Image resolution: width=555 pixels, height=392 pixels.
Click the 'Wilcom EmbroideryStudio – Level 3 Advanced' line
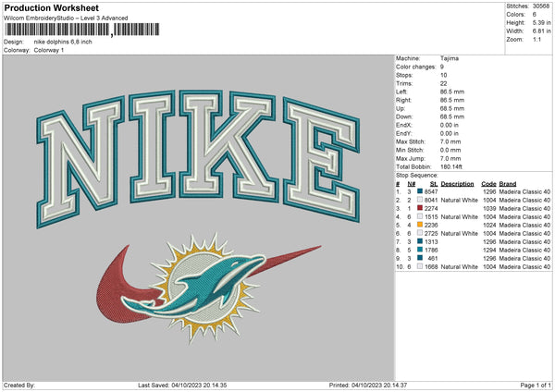(66, 18)
